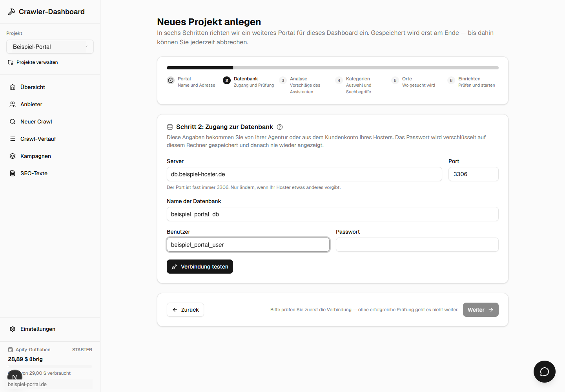Image resolution: width=565 pixels, height=392 pixels.
Task: Click the STARTER plan label
Action: coord(82,350)
